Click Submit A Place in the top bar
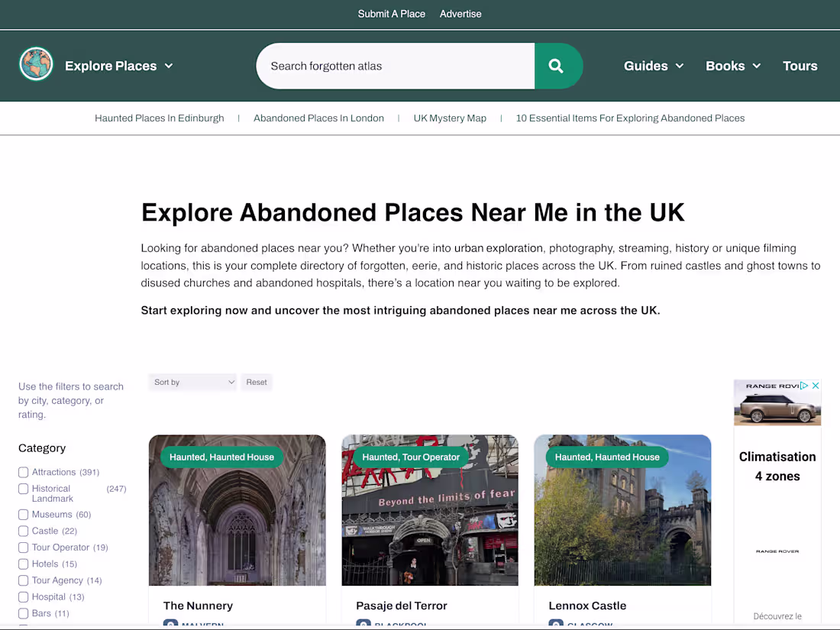 (391, 14)
